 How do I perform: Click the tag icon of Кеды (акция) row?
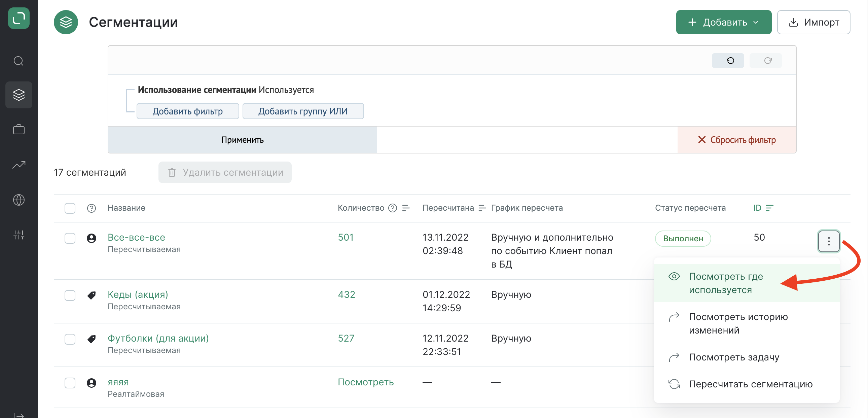pyautogui.click(x=91, y=295)
